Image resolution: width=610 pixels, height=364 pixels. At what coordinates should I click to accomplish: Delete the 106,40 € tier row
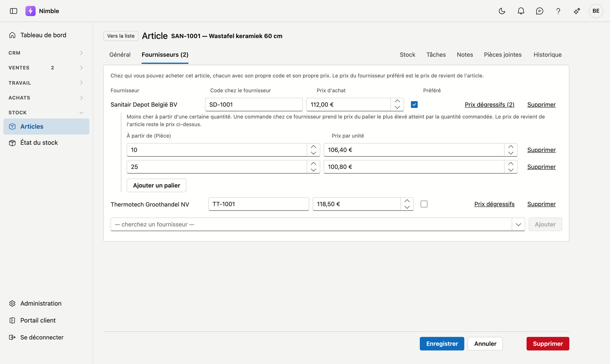pos(541,150)
